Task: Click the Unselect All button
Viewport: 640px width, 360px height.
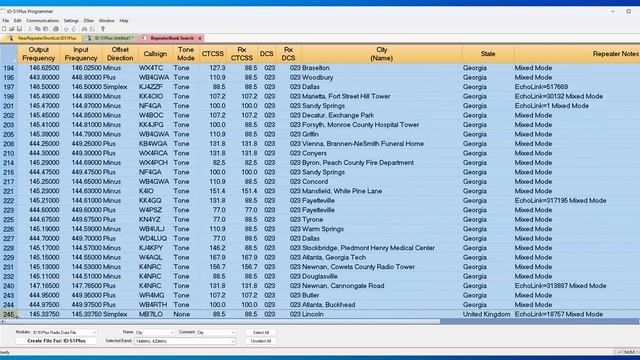Action: (x=261, y=341)
